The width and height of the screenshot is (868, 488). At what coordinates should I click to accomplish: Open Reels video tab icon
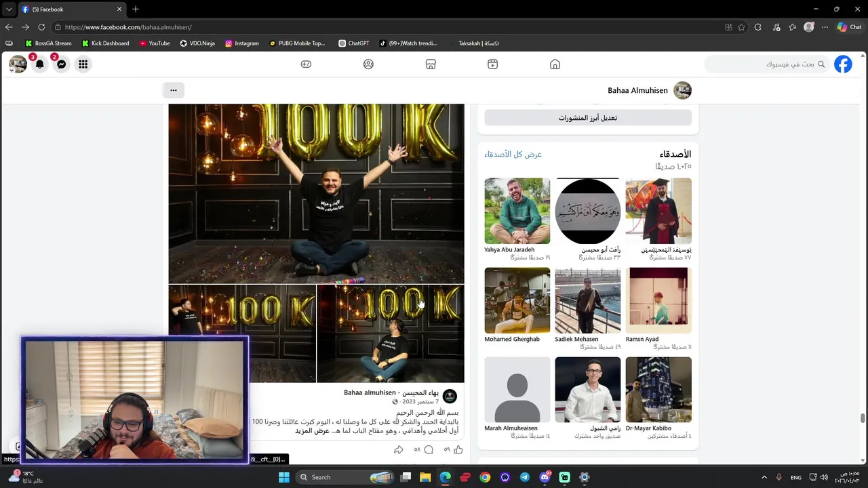pos(493,64)
